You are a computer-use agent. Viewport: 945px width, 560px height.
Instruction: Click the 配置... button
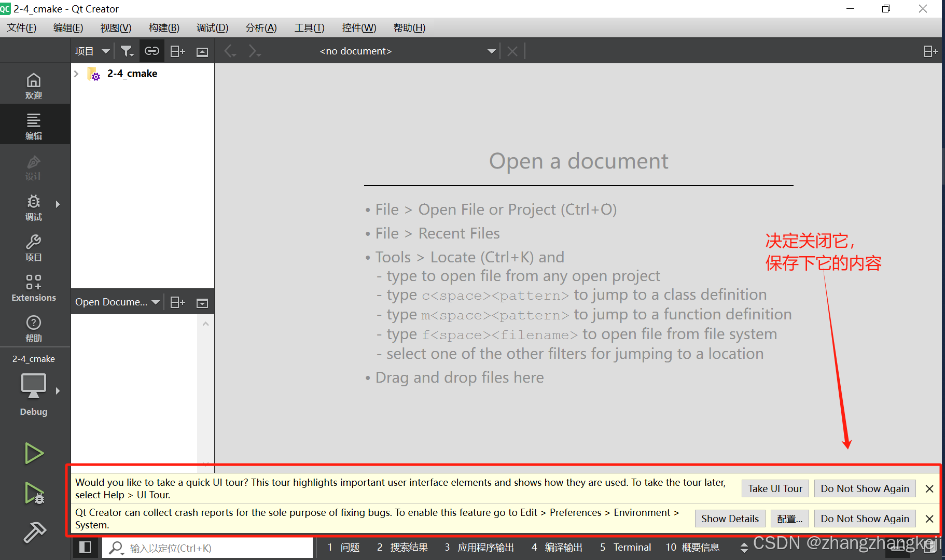[x=789, y=519]
